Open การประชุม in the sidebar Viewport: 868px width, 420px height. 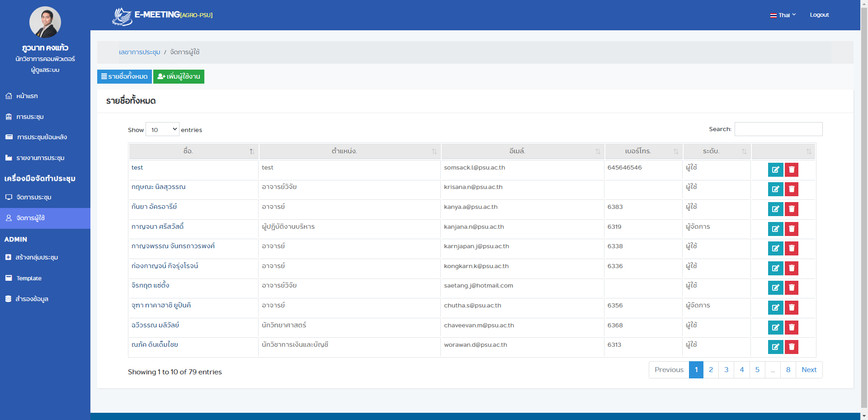click(x=45, y=117)
